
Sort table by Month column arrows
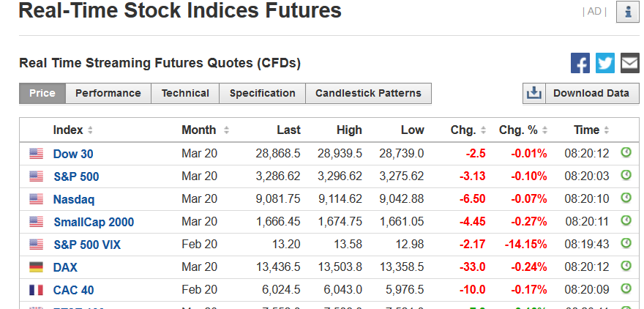(226, 130)
